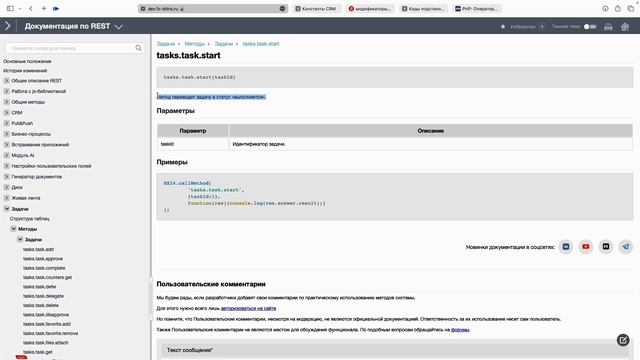
Task: Open Структура таблиц in sidebar
Action: (x=29, y=219)
